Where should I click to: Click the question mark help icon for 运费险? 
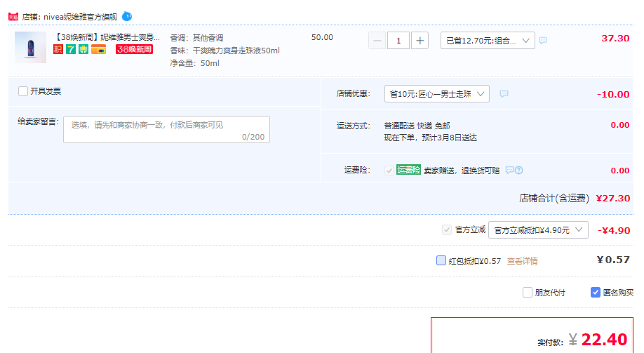click(518, 170)
